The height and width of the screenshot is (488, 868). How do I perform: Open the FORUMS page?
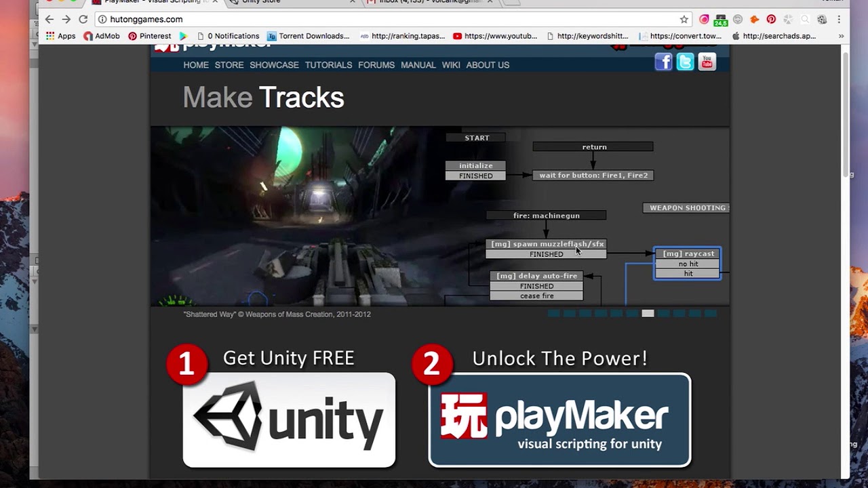click(376, 65)
